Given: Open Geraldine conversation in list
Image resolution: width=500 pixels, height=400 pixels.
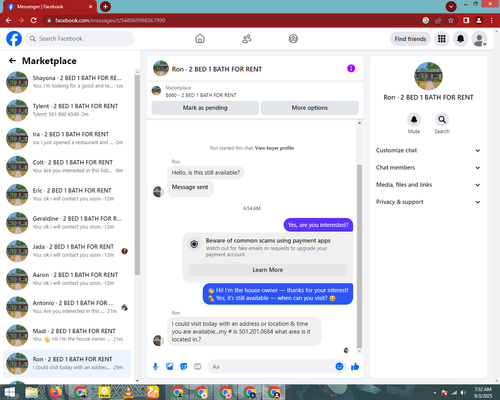Looking at the screenshot, I should pyautogui.click(x=67, y=223).
